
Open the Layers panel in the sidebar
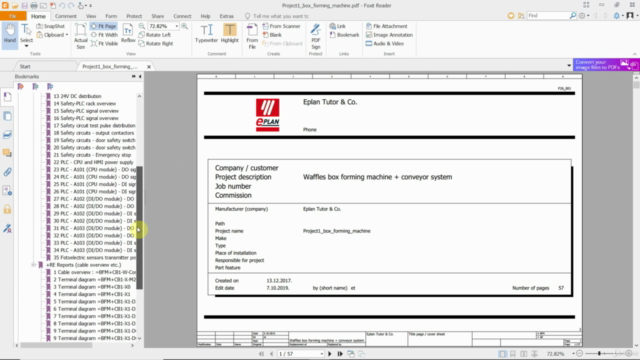pos(7,134)
